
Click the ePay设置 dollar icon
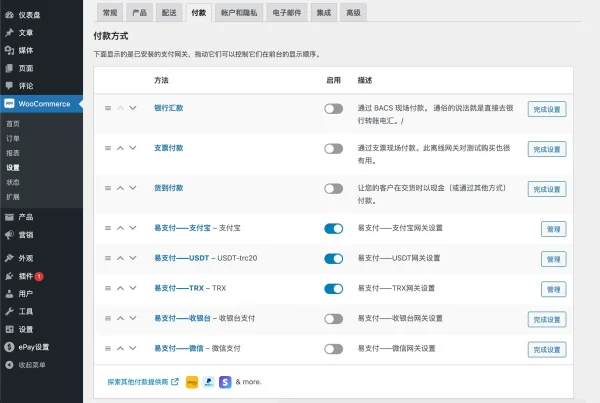(x=9, y=347)
